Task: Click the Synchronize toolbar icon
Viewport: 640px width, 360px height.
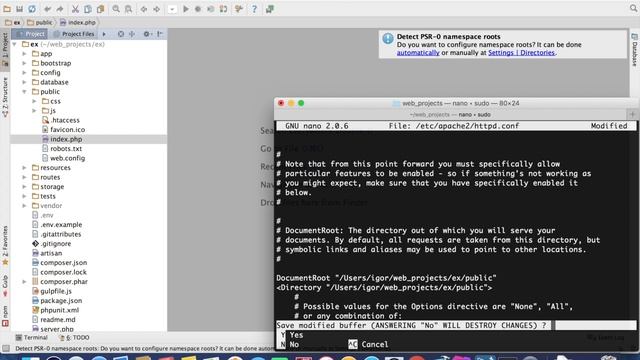Action: point(32,9)
